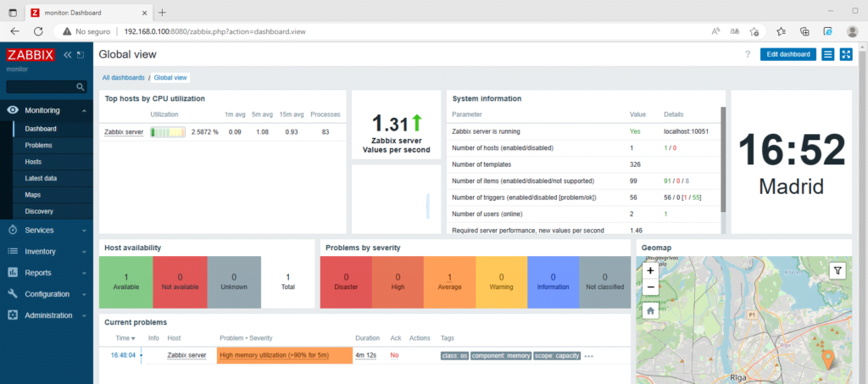
Task: Open the Geomap severity filter
Action: pyautogui.click(x=837, y=270)
